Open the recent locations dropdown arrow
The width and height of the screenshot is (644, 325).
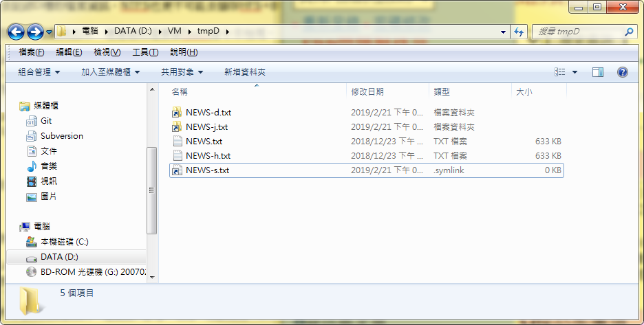pyautogui.click(x=50, y=32)
